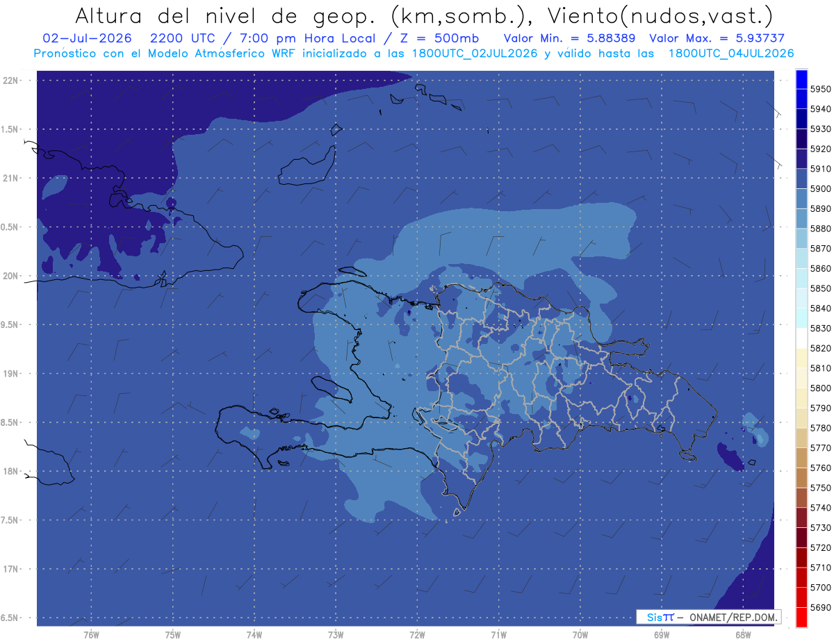
Task: Click the '5800' color bar value
Action: coord(821,388)
